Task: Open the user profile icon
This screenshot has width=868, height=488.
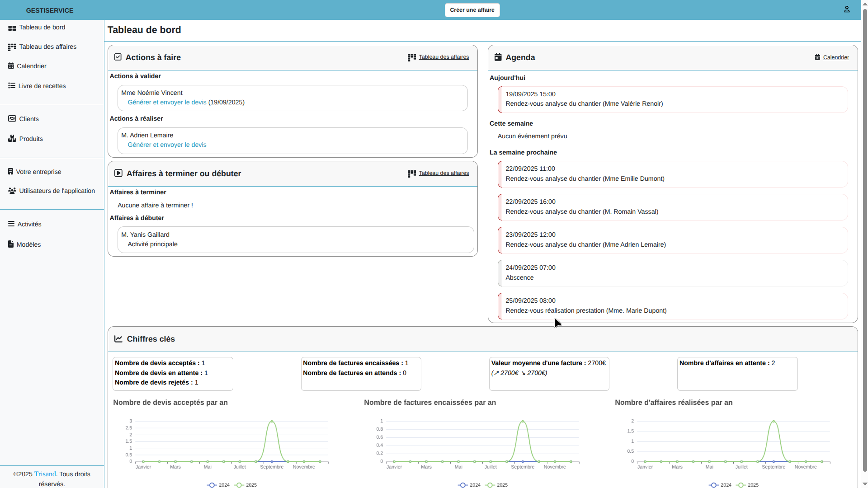Action: (847, 9)
